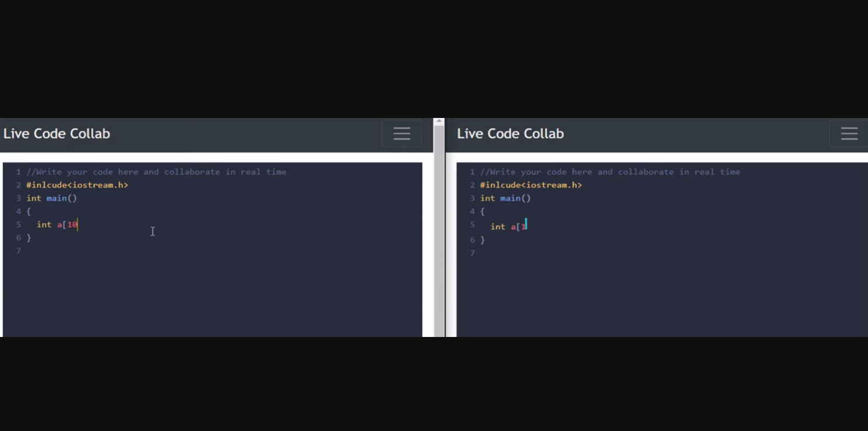Click the #inlcude<iostream.h> line in left editor
The width and height of the screenshot is (868, 431).
pos(77,185)
